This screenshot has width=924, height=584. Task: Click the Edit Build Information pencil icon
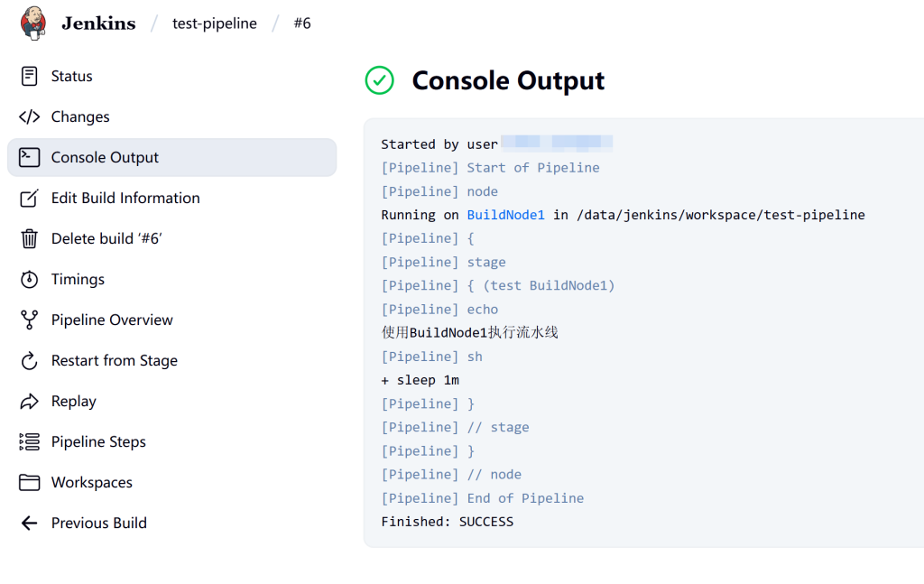coord(30,199)
